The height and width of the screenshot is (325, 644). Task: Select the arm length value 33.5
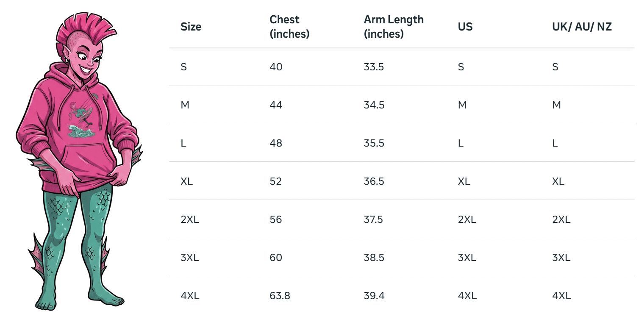374,67
